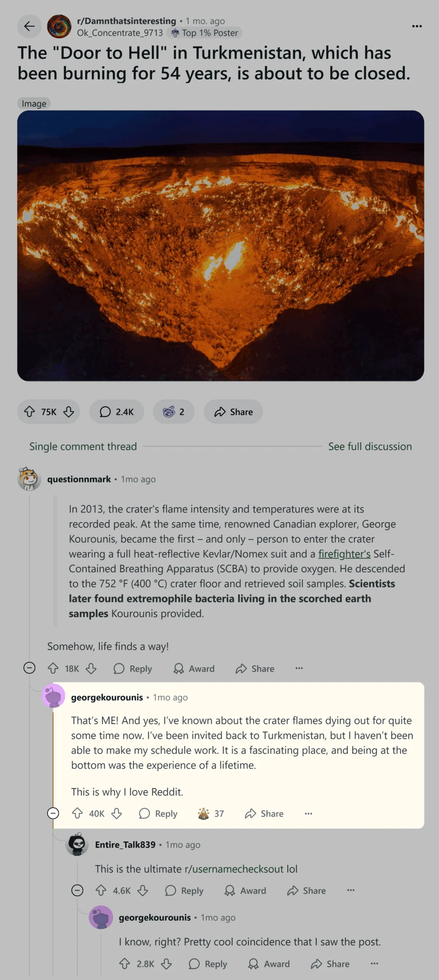
Task: View the Door to Hell crater image
Action: (x=220, y=245)
